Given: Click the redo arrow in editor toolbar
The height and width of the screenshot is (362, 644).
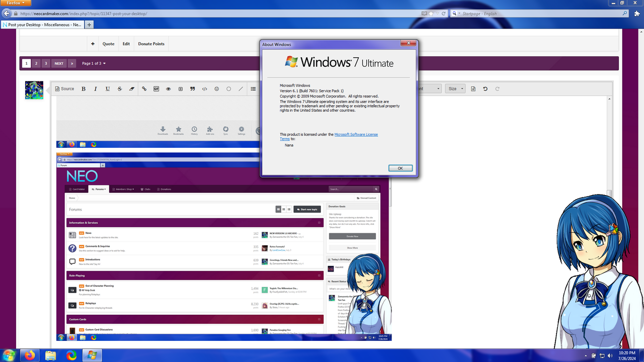Looking at the screenshot, I should (498, 89).
